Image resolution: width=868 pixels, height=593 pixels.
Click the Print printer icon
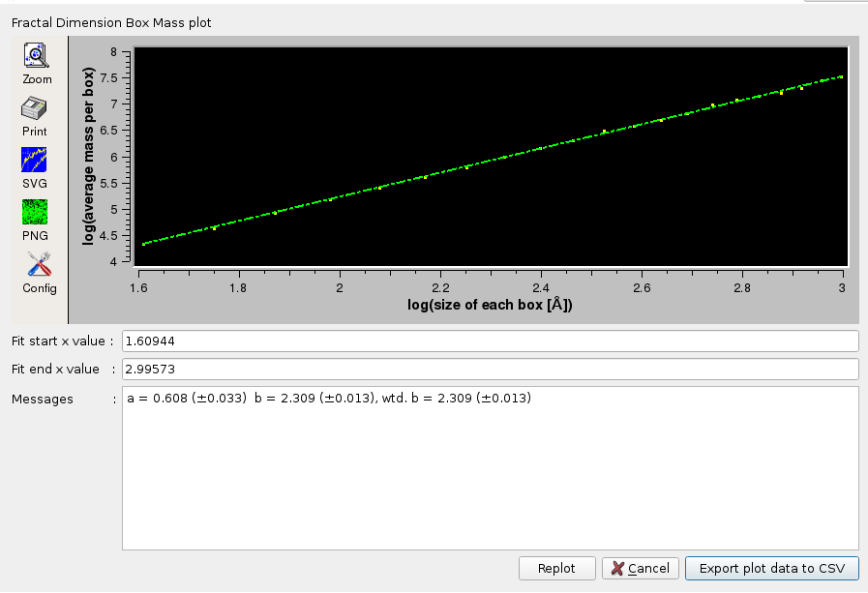tap(35, 108)
